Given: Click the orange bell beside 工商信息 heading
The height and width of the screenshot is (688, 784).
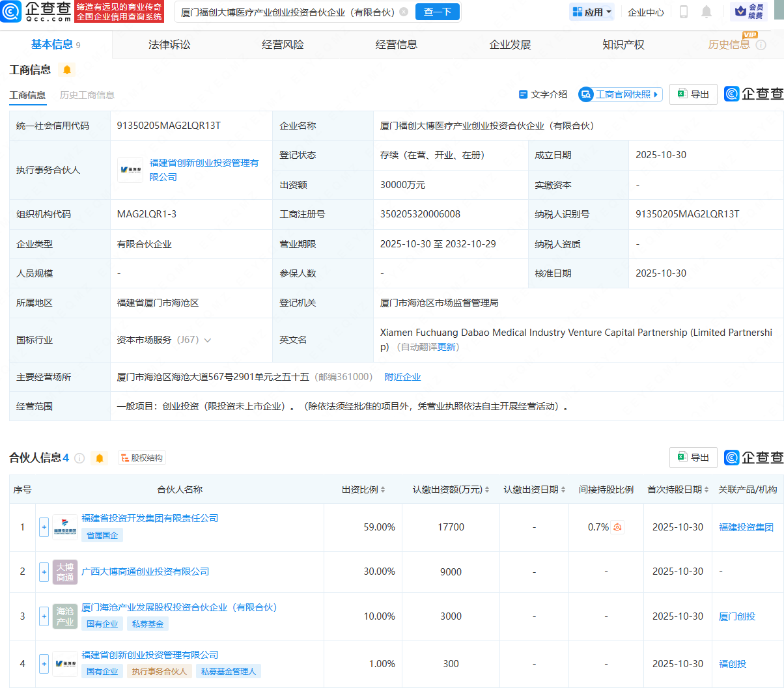Looking at the screenshot, I should point(66,70).
